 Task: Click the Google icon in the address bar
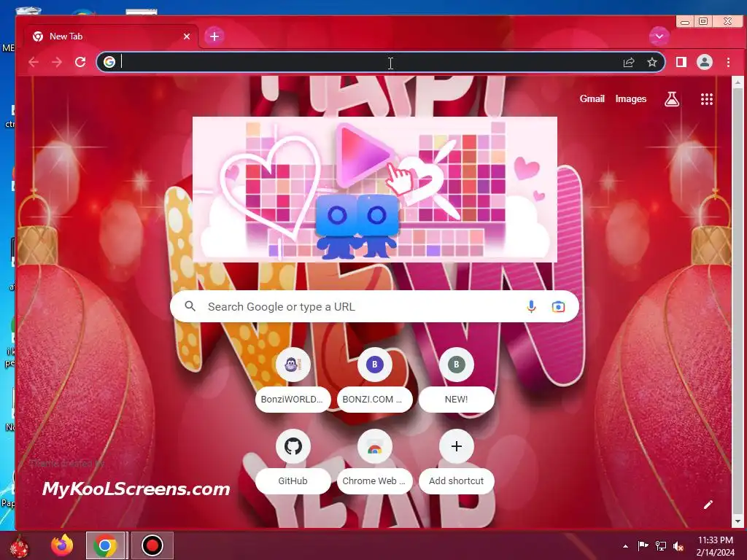(109, 62)
